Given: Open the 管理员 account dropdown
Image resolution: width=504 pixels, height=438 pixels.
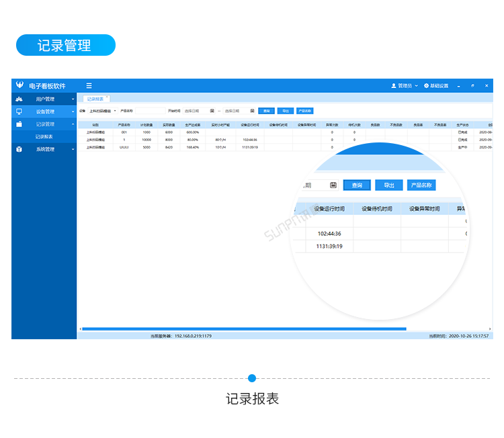Looking at the screenshot, I should (405, 86).
